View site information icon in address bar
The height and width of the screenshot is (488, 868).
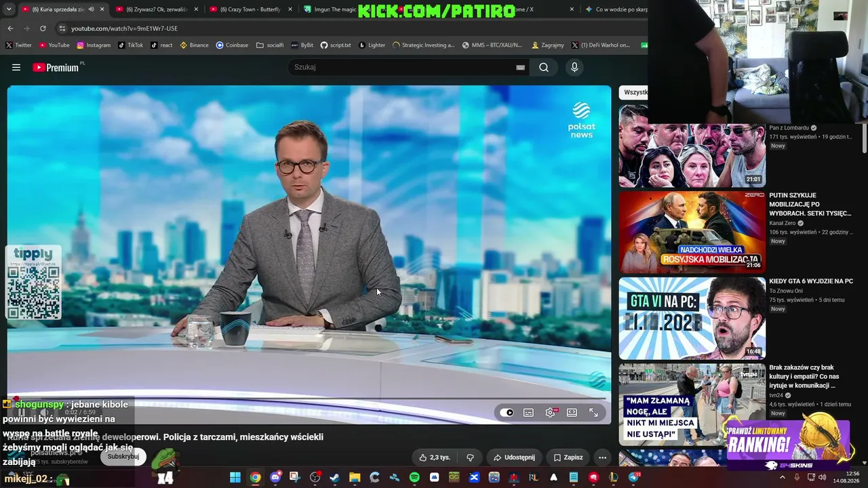(x=62, y=28)
